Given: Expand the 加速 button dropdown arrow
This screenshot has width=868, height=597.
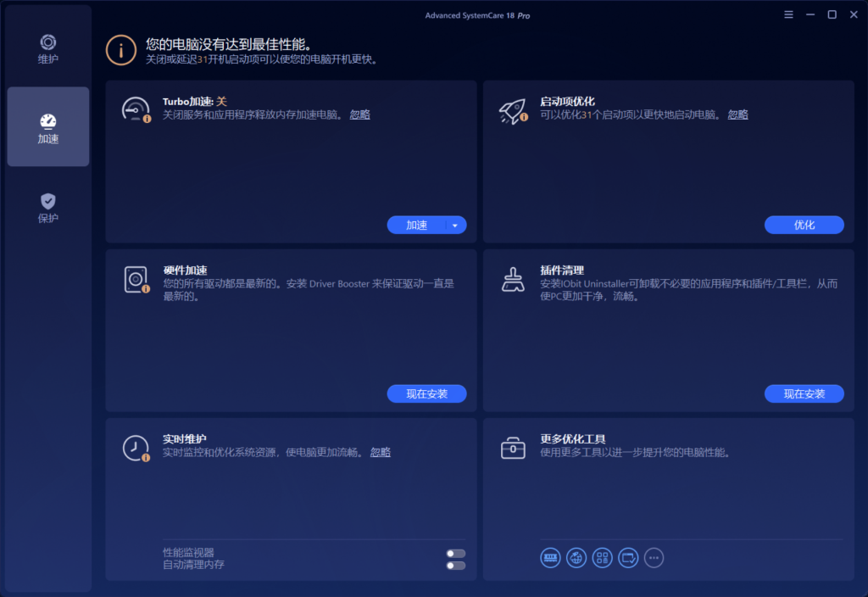Looking at the screenshot, I should pyautogui.click(x=456, y=224).
